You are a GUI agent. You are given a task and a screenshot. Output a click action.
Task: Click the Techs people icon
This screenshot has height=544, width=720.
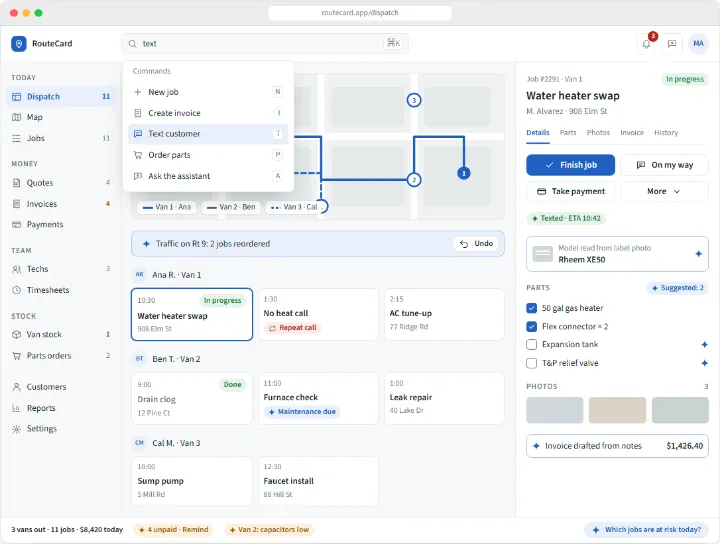pos(17,269)
